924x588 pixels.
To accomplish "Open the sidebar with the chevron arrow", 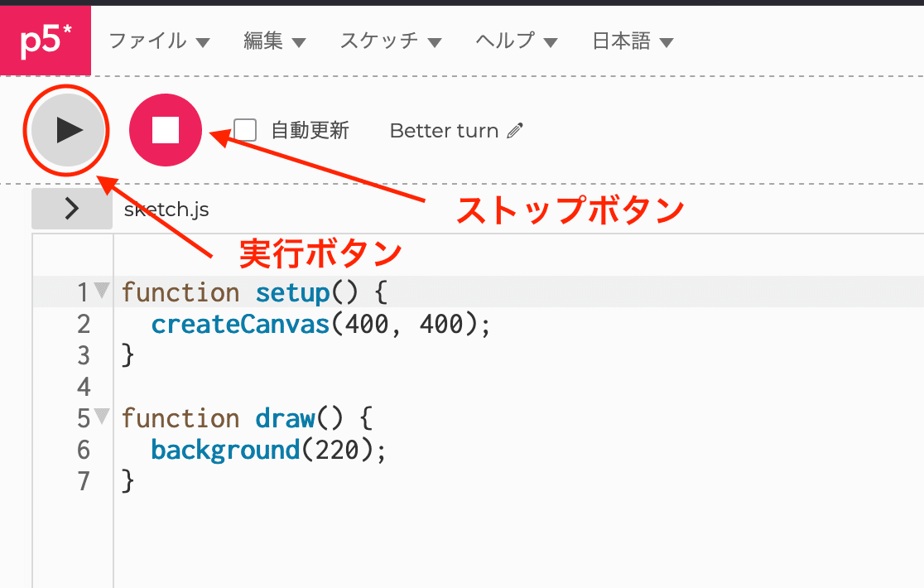I will (71, 209).
